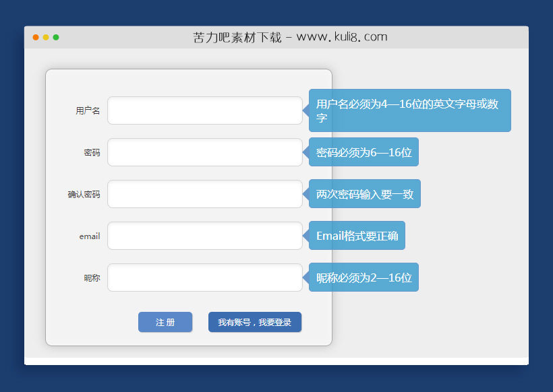Click the 两次密码输入要一致 hint bubble
Viewport: 553px width, 392px height.
(364, 194)
